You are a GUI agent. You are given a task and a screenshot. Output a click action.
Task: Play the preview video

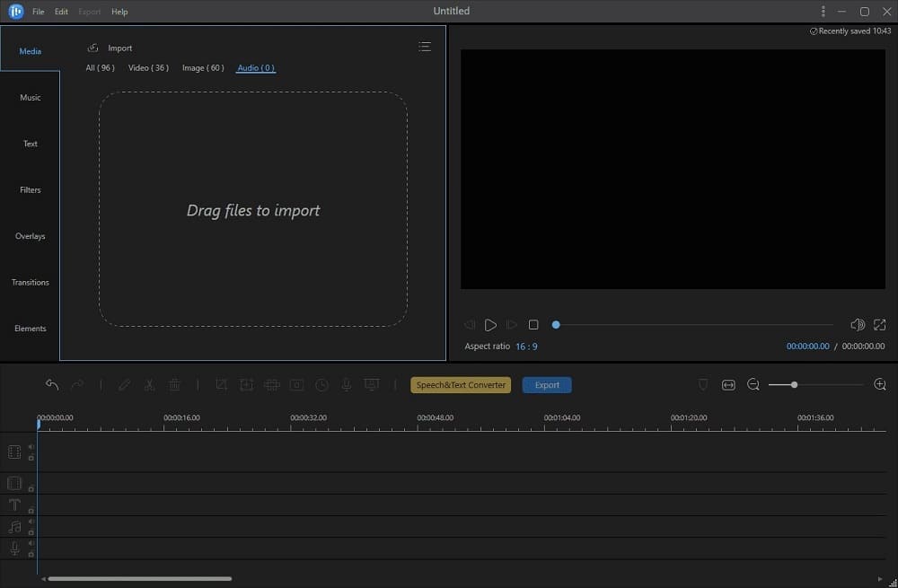pyautogui.click(x=490, y=325)
